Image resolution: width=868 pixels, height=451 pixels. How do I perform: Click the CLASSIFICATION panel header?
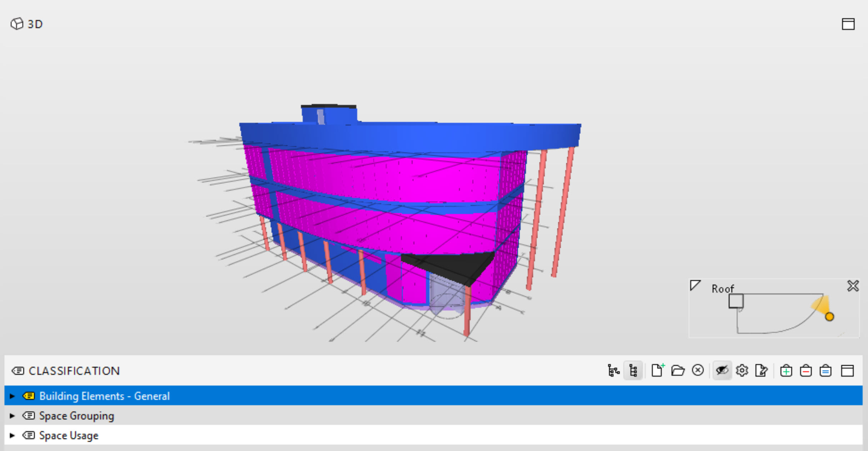(74, 371)
